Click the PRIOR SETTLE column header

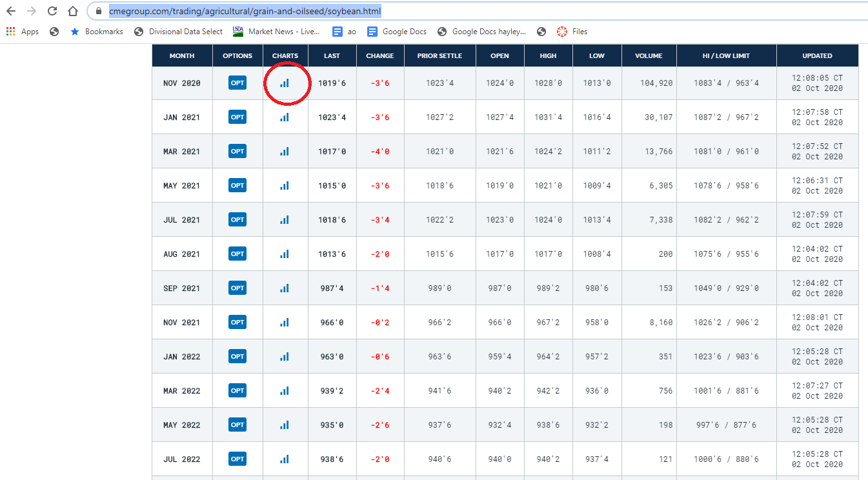[441, 55]
